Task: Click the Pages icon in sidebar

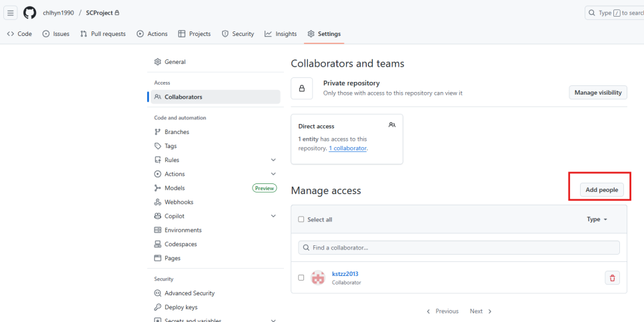Action: click(x=158, y=258)
